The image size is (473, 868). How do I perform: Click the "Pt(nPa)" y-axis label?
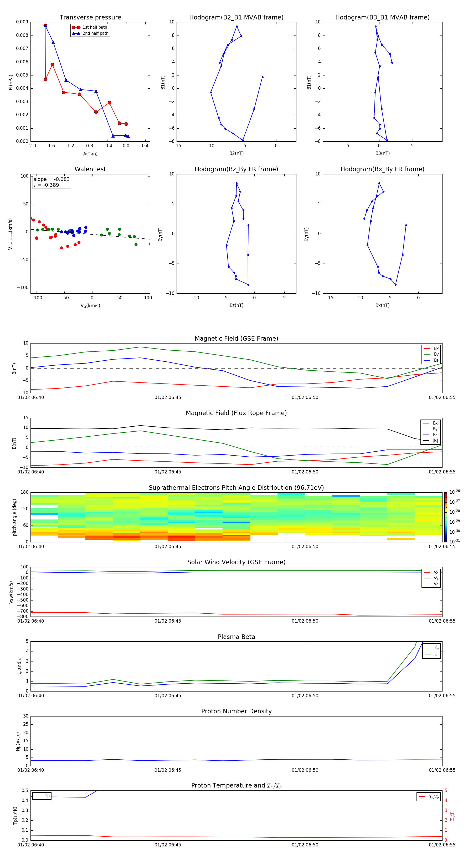pos(11,82)
